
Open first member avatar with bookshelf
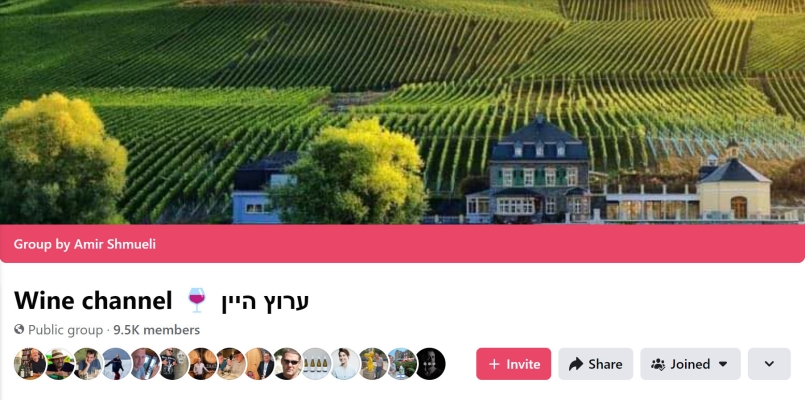coord(30,364)
